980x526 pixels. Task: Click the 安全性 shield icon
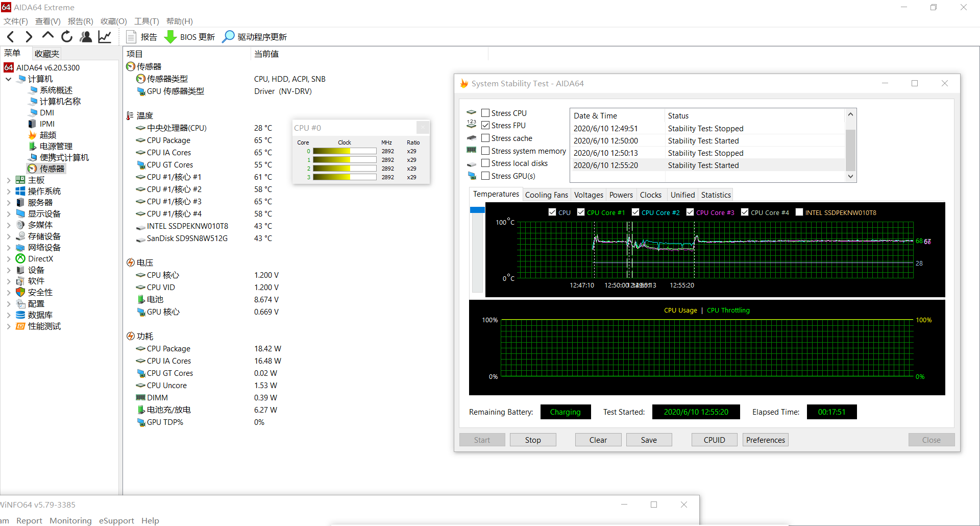20,293
